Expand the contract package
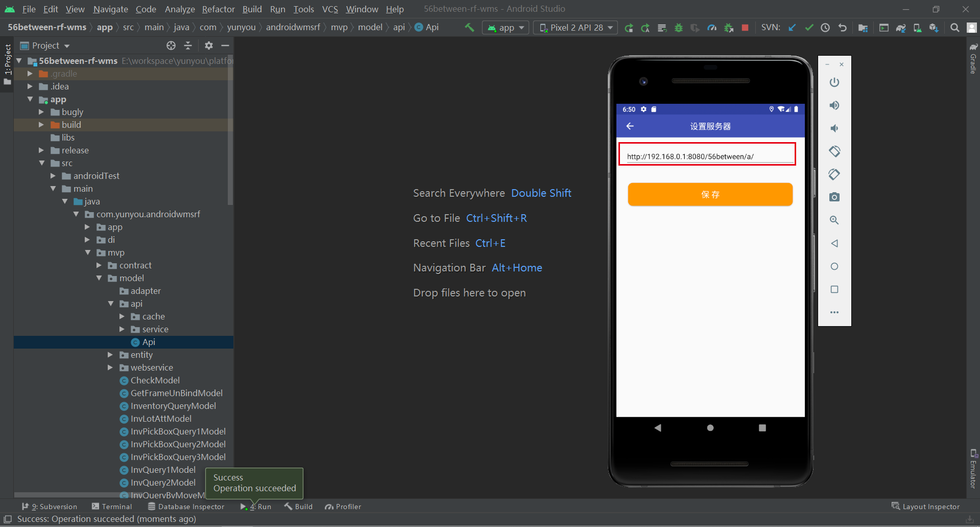The width and height of the screenshot is (980, 527). (99, 265)
